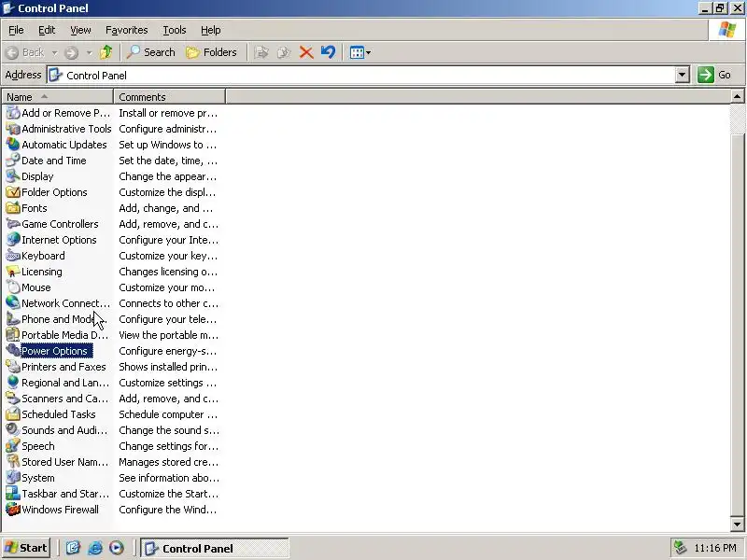Click the Copy To toolbar icon
Viewport: 747px width, 560px height.
(x=284, y=52)
